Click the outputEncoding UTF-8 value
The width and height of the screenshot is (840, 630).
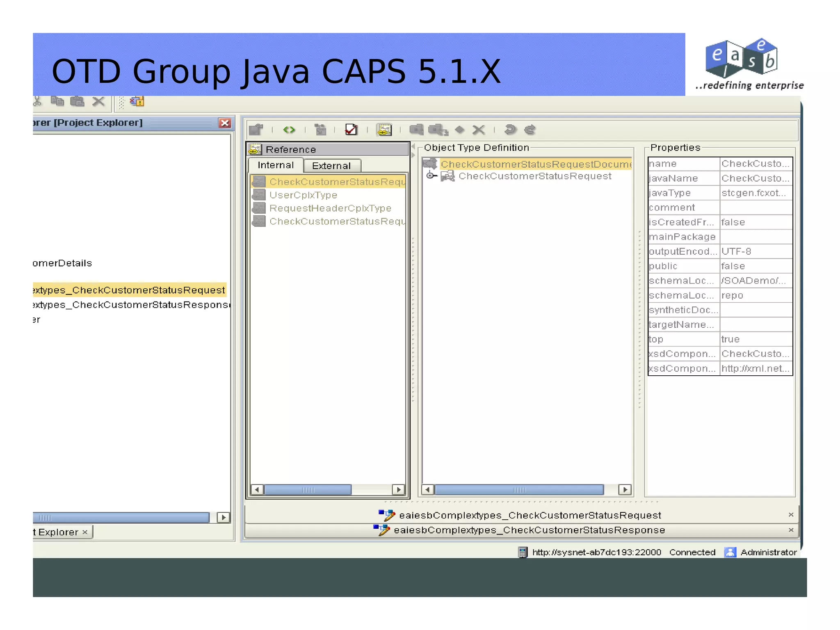coord(756,251)
